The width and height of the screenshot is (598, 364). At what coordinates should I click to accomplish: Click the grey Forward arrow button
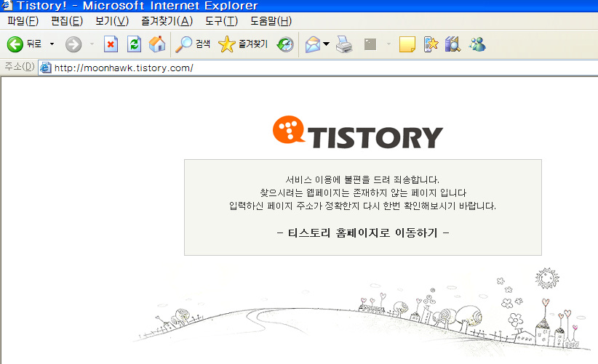(73, 44)
